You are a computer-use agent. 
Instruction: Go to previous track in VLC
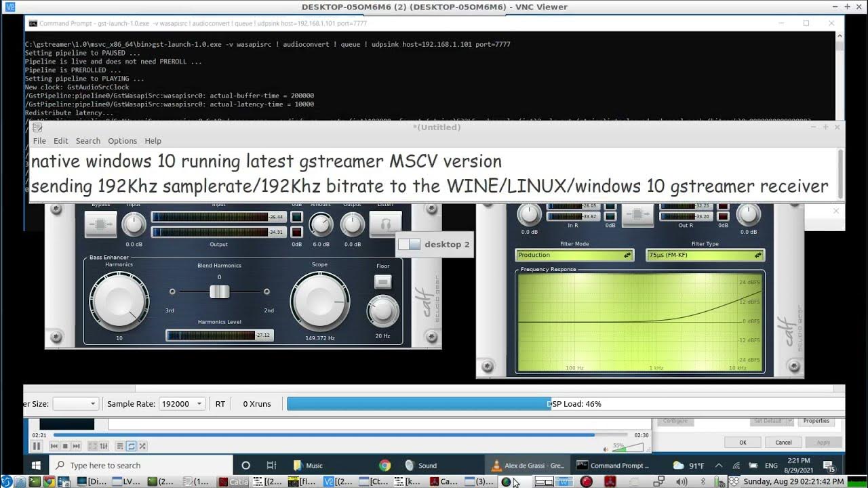[x=54, y=446]
